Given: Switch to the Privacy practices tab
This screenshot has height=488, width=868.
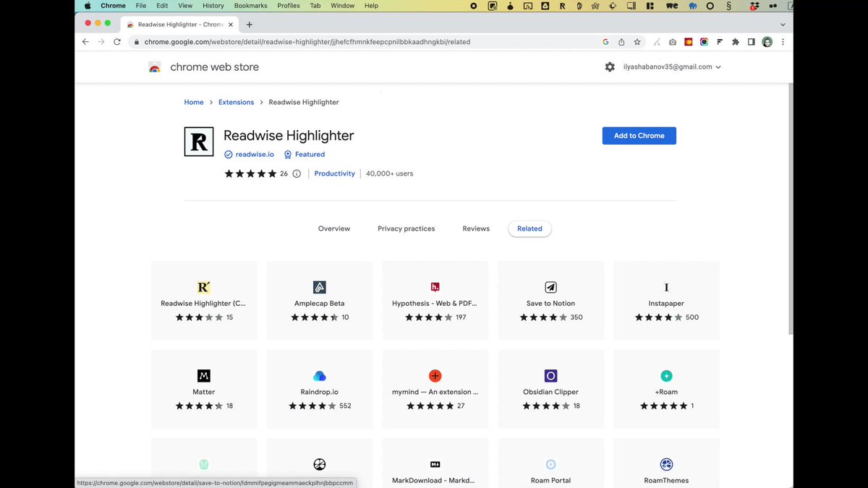Looking at the screenshot, I should point(407,228).
